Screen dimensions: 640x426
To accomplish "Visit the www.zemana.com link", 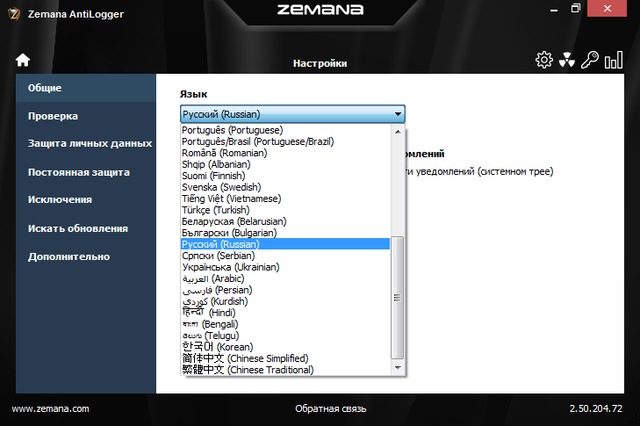I will (x=50, y=408).
